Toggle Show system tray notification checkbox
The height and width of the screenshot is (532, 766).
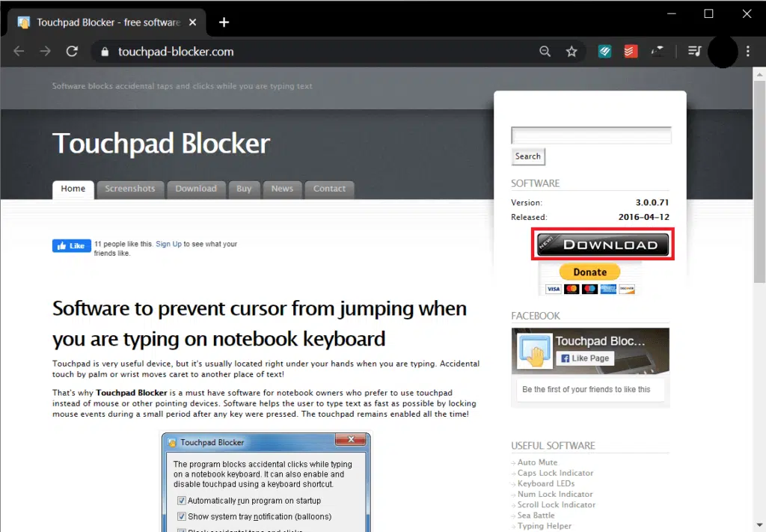point(181,516)
